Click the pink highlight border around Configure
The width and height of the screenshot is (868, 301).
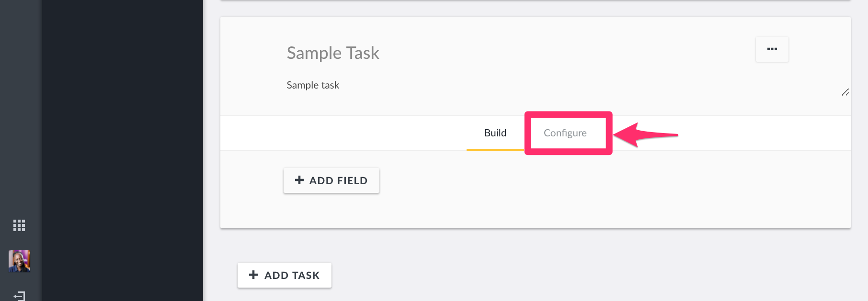point(569,114)
